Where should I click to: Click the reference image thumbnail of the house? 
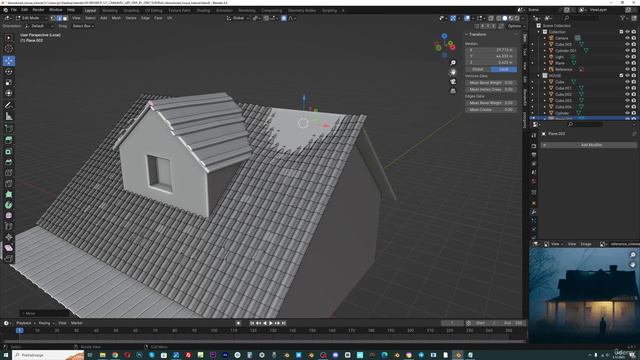click(584, 296)
